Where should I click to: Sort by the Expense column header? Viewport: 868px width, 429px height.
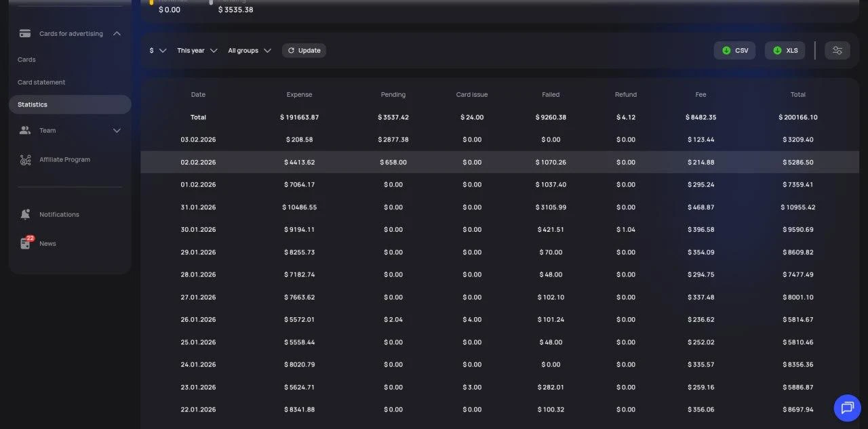click(x=299, y=95)
